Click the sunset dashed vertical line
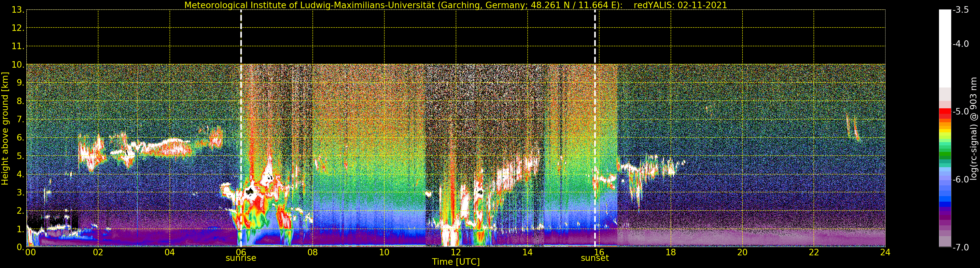Image resolution: width=980 pixels, height=268 pixels. pyautogui.click(x=595, y=128)
